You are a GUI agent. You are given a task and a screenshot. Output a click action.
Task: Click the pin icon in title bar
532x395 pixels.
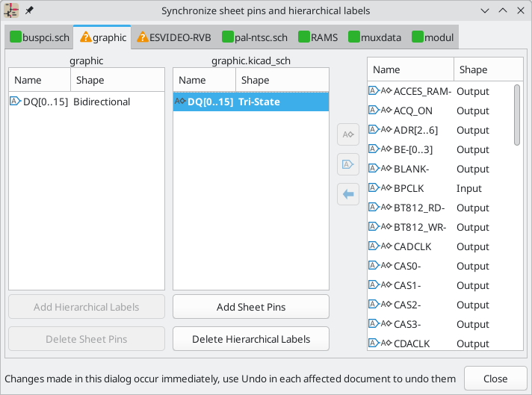tap(30, 10)
